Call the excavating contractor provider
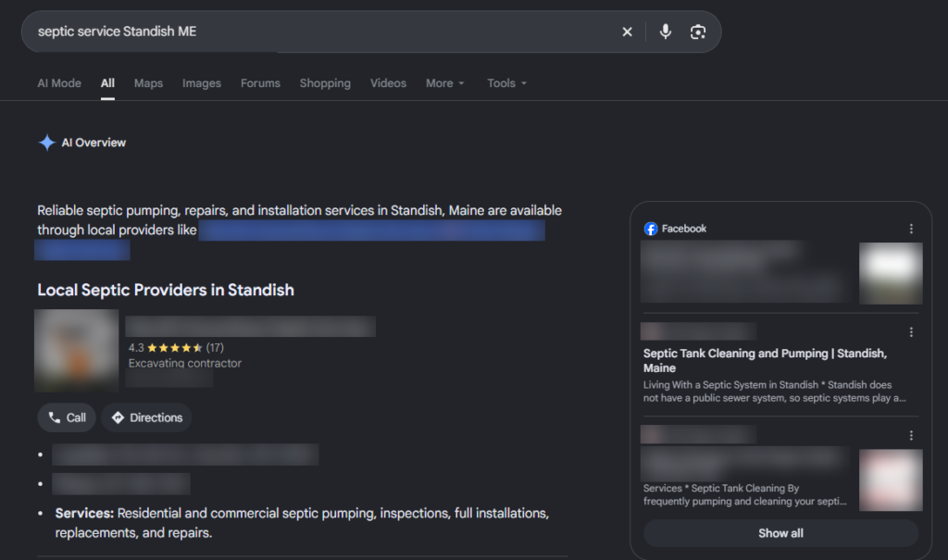 pos(67,417)
